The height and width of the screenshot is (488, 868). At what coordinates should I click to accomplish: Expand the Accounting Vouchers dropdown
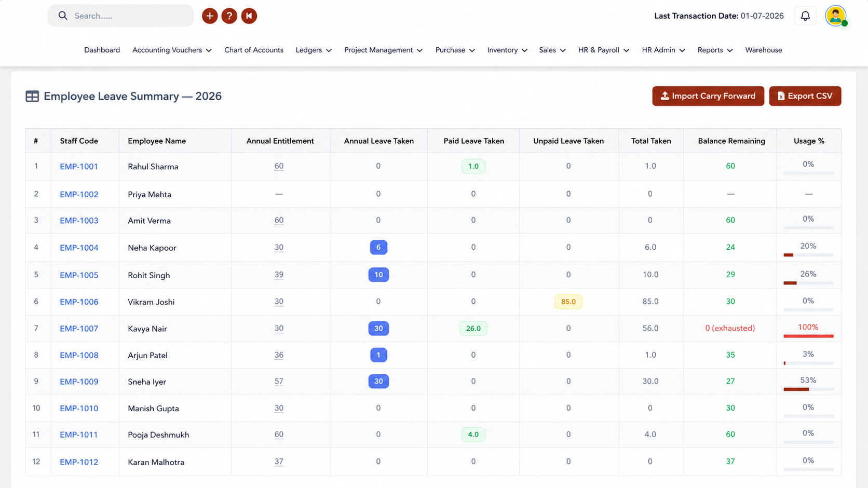(x=172, y=50)
